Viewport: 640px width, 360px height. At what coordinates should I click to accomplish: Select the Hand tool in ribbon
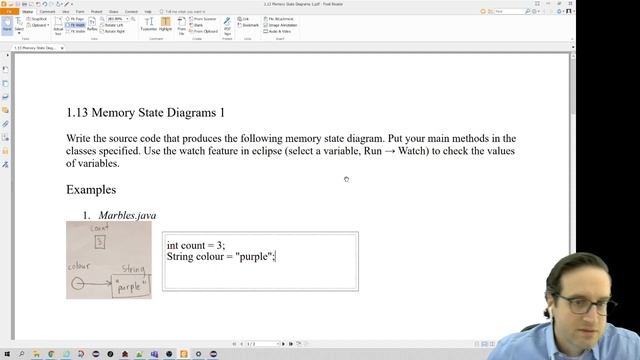coord(7,25)
